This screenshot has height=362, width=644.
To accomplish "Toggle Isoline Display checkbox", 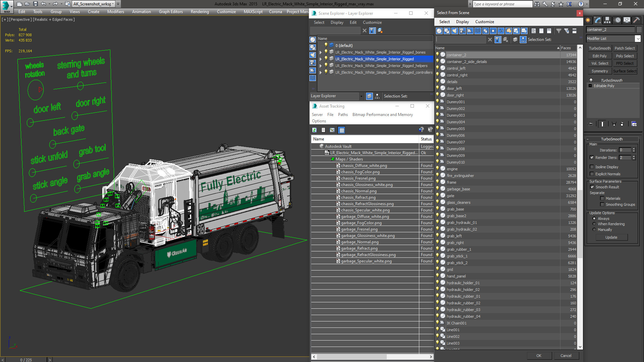I will (x=592, y=167).
